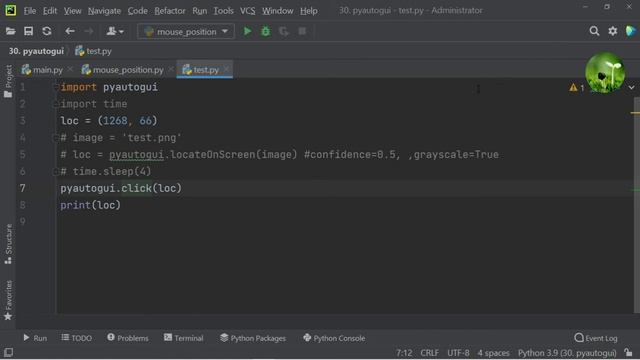
Task: Toggle the Structure tool window
Action: pos(8,244)
